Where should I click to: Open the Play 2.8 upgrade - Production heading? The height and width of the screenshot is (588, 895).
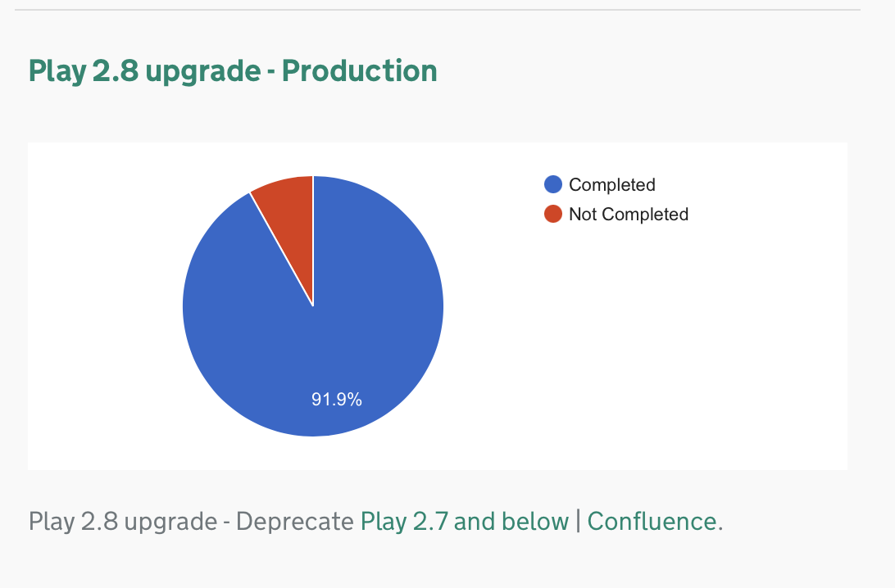point(233,71)
